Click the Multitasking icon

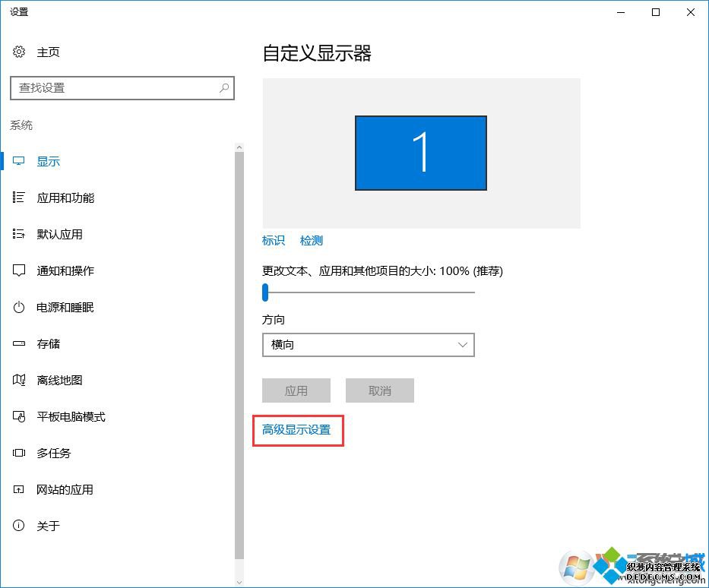18,453
